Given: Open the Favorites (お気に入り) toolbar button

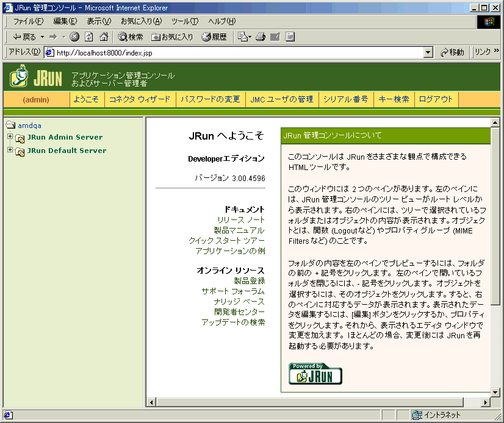Looking at the screenshot, I should click(x=172, y=37).
